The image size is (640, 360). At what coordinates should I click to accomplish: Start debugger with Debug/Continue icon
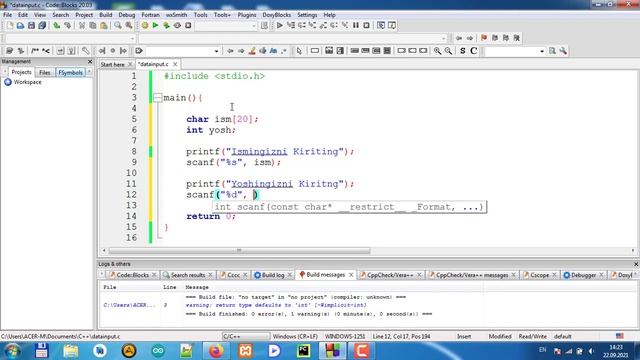pos(280,26)
